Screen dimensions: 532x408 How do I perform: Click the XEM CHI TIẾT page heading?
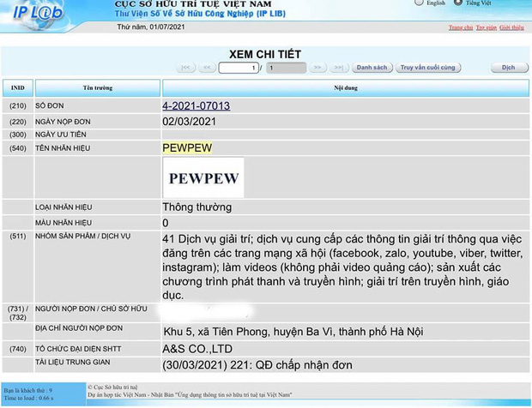point(265,54)
